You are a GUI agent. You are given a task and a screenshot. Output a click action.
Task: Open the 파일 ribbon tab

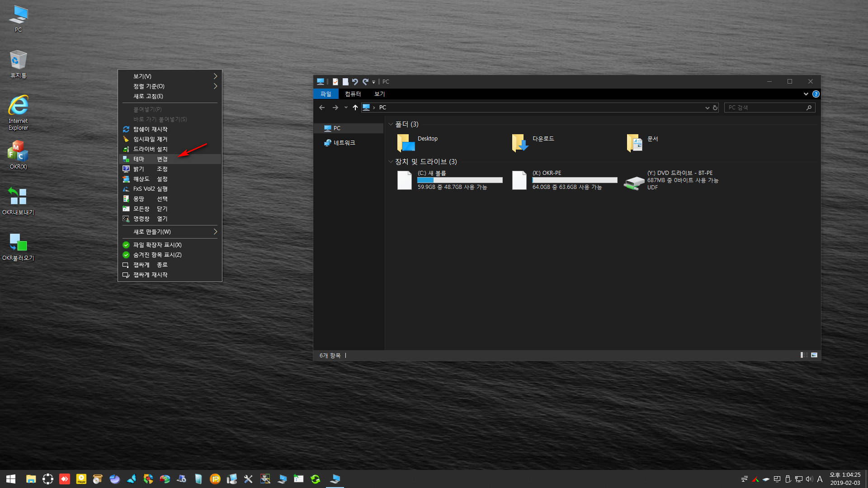coord(326,94)
